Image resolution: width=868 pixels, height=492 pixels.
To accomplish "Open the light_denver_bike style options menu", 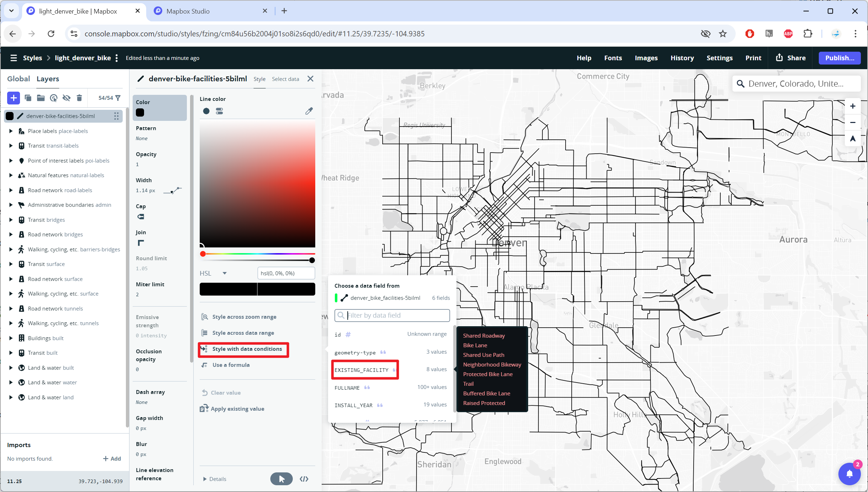I will (x=117, y=58).
